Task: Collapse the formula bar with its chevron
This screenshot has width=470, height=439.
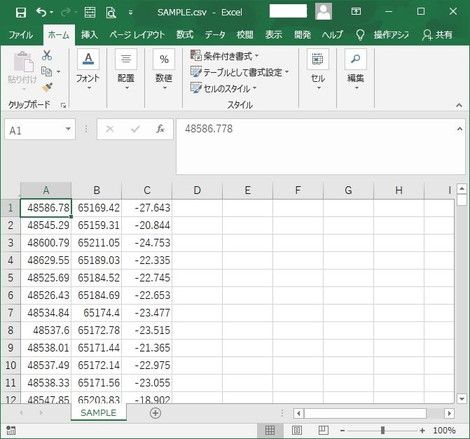Action: pyautogui.click(x=460, y=129)
